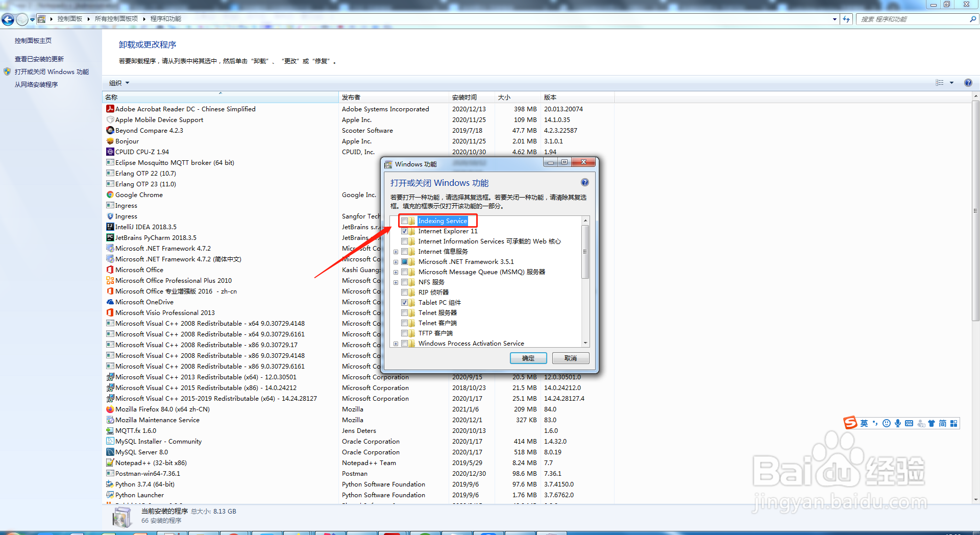The height and width of the screenshot is (535, 980).
Task: Click 取消 in the Windows Features dialog
Action: [x=571, y=358]
